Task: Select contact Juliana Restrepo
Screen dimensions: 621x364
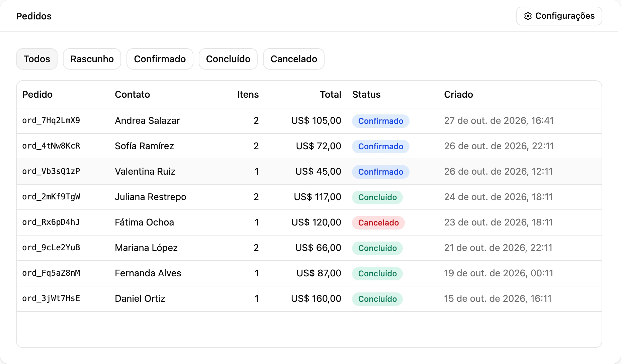Action: click(x=151, y=197)
